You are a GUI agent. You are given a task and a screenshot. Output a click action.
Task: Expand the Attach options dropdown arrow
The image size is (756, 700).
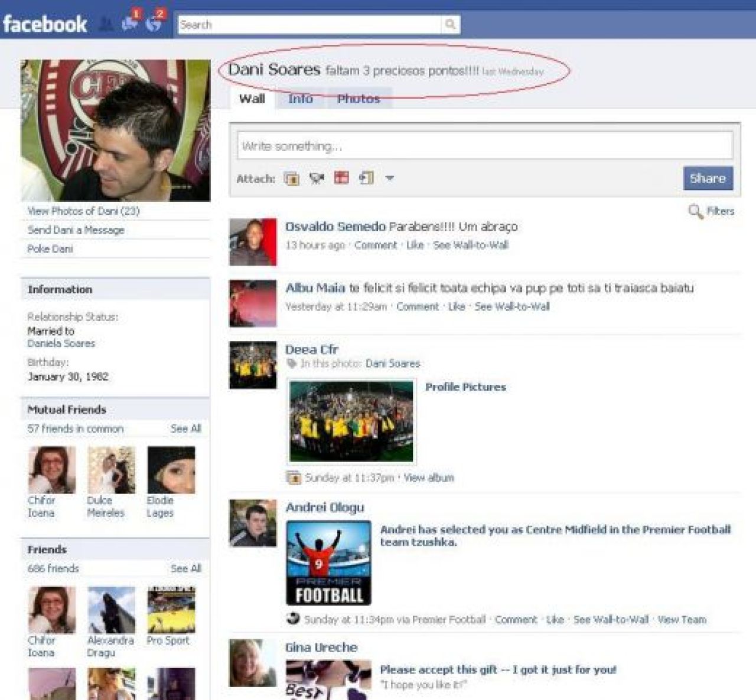pyautogui.click(x=390, y=178)
